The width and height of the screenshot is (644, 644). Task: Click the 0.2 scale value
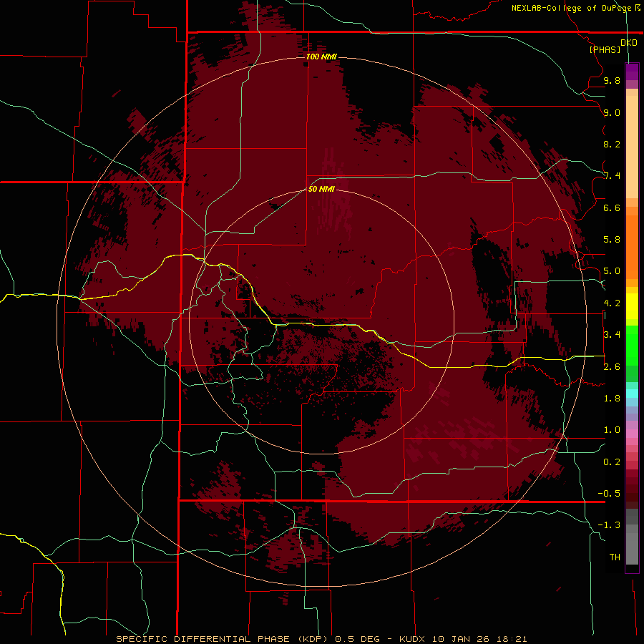click(x=612, y=462)
